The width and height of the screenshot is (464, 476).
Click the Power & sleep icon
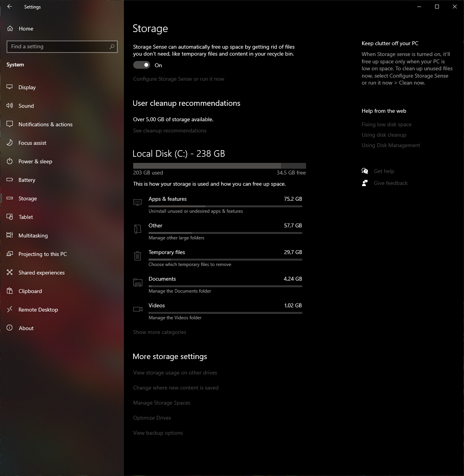pyautogui.click(x=10, y=161)
